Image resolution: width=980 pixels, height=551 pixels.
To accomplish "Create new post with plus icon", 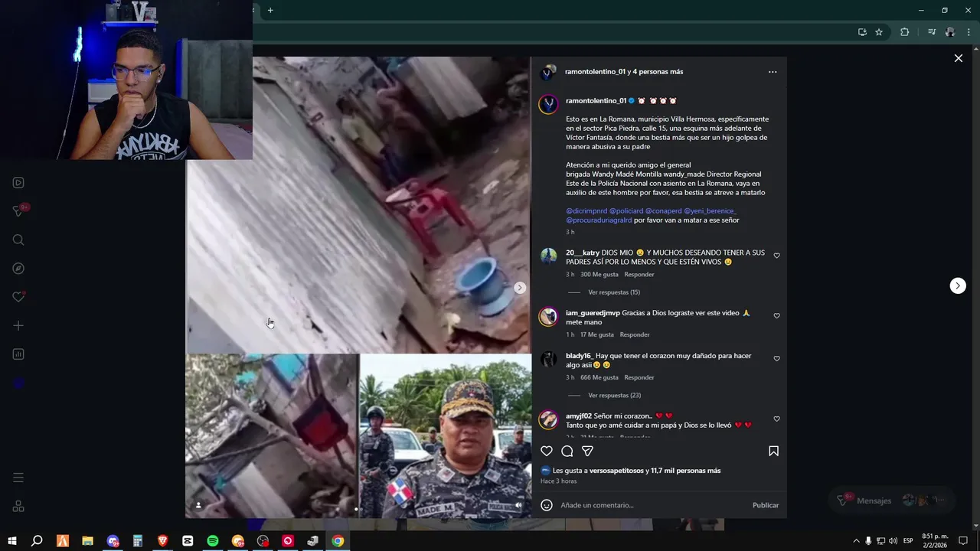I will click(18, 326).
